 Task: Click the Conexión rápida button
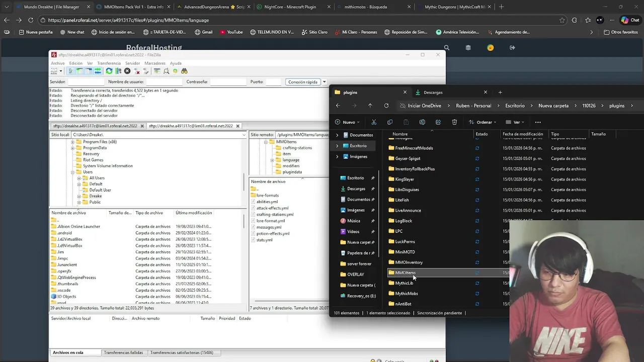303,82
